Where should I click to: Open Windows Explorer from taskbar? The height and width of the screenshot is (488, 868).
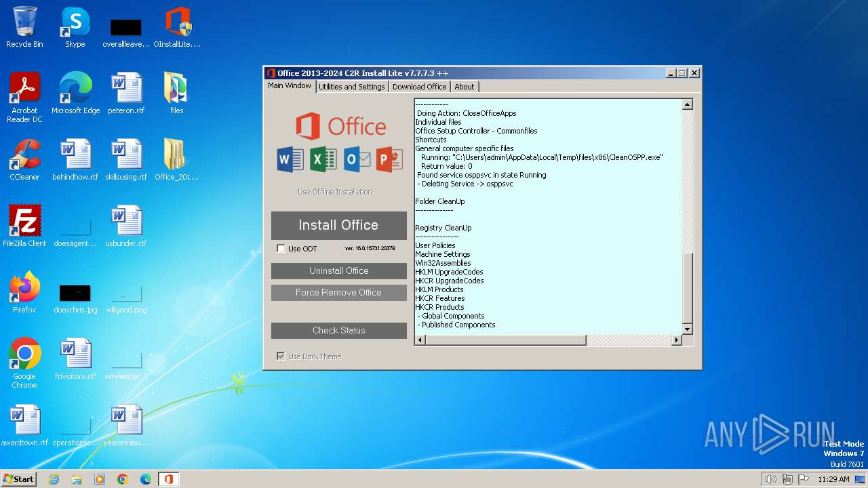[x=77, y=479]
